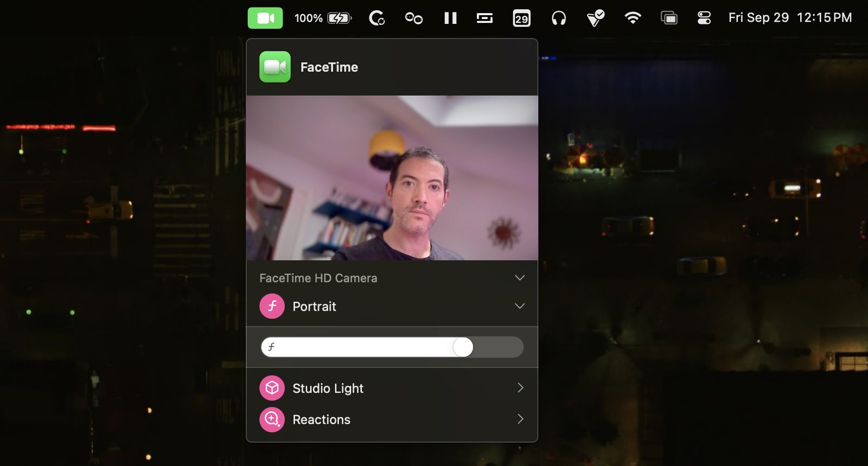Toggle Studio Light using its pink cube icon
Screen dimensions: 868x466
click(x=272, y=388)
